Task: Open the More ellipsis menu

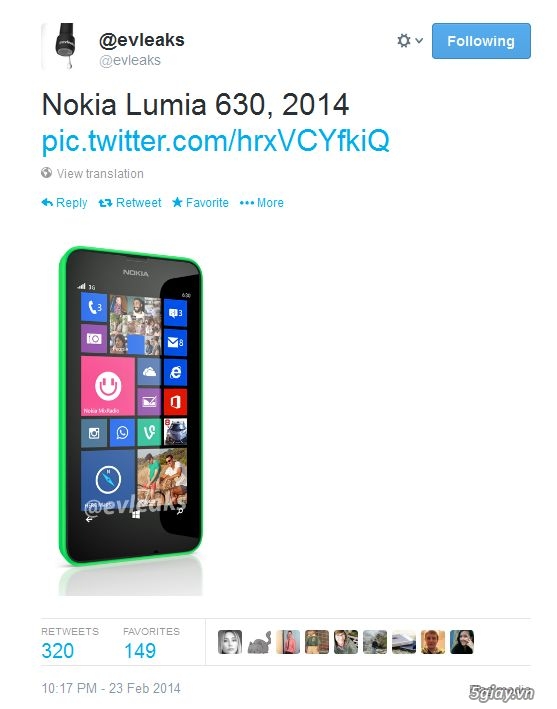Action: click(262, 203)
